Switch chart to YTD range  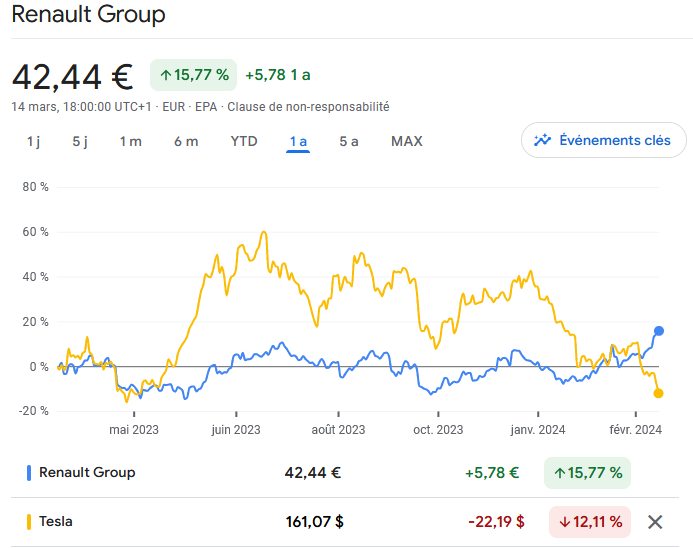[x=244, y=141]
